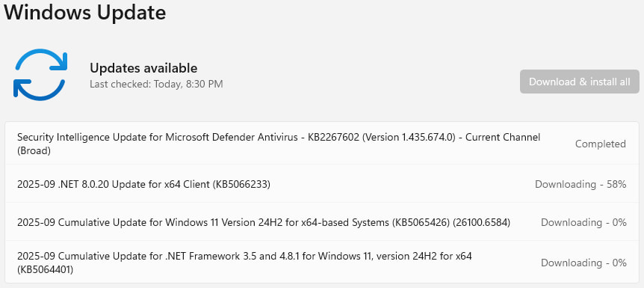
Task: Click the Completed status label
Action: [x=600, y=144]
